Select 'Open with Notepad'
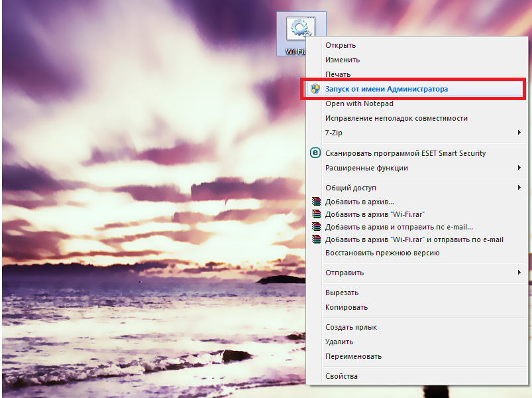This screenshot has width=532, height=398. 417,103
